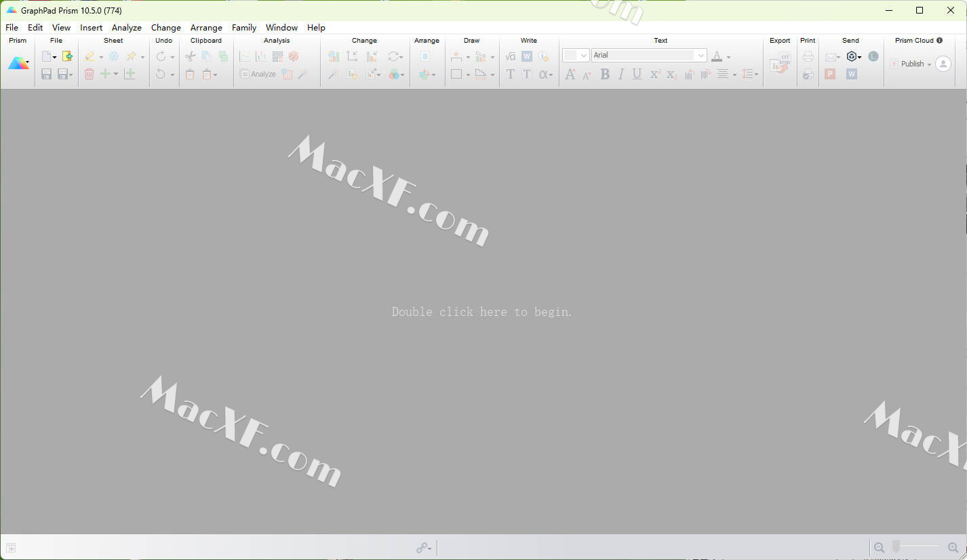Image resolution: width=967 pixels, height=560 pixels.
Task: Open the Family menu
Action: (244, 27)
